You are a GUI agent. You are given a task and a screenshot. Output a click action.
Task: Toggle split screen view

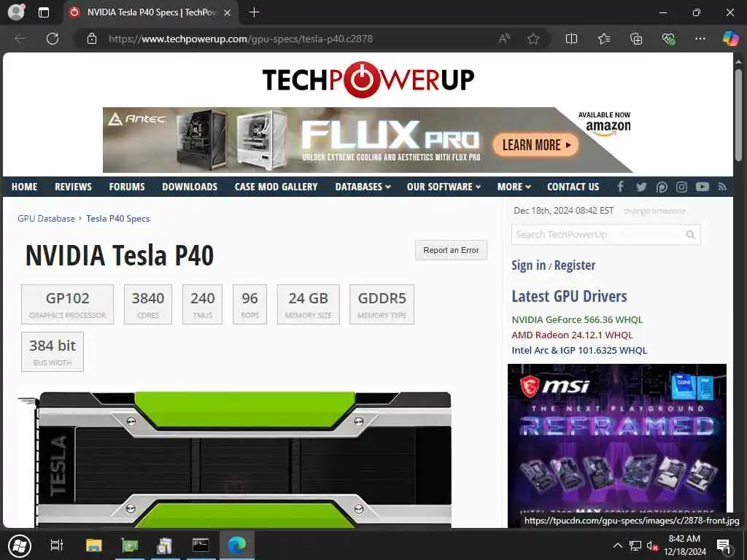pos(571,39)
